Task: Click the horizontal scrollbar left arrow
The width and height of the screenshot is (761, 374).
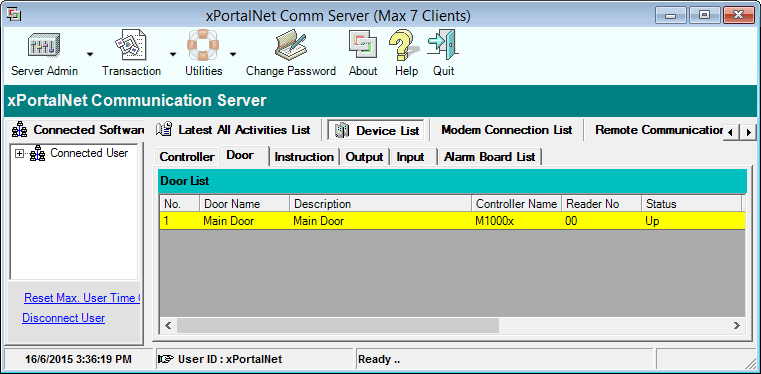Action: point(168,325)
